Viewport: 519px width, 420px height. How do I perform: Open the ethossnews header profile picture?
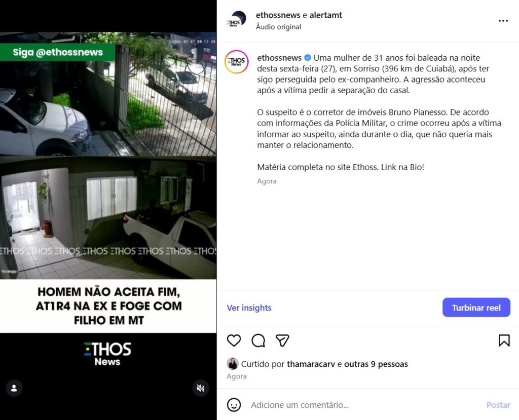236,21
